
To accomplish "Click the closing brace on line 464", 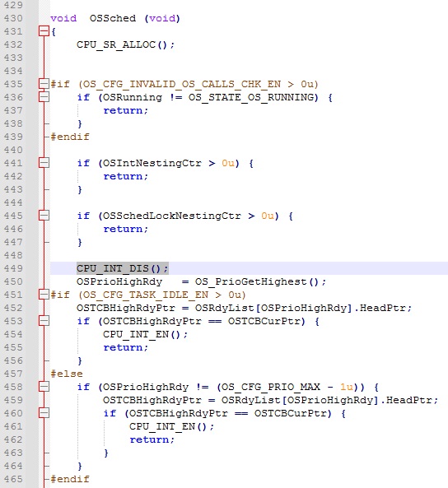I will [80, 466].
